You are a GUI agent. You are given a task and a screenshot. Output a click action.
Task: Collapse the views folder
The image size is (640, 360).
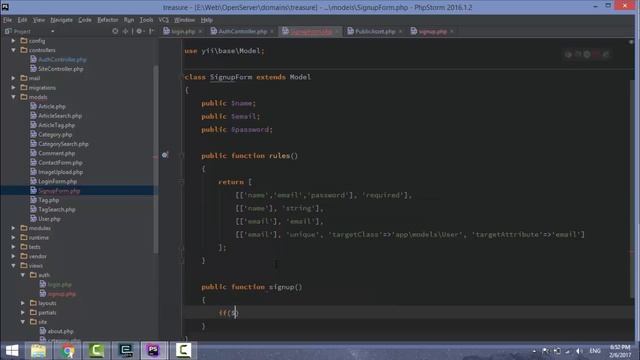click(13, 266)
